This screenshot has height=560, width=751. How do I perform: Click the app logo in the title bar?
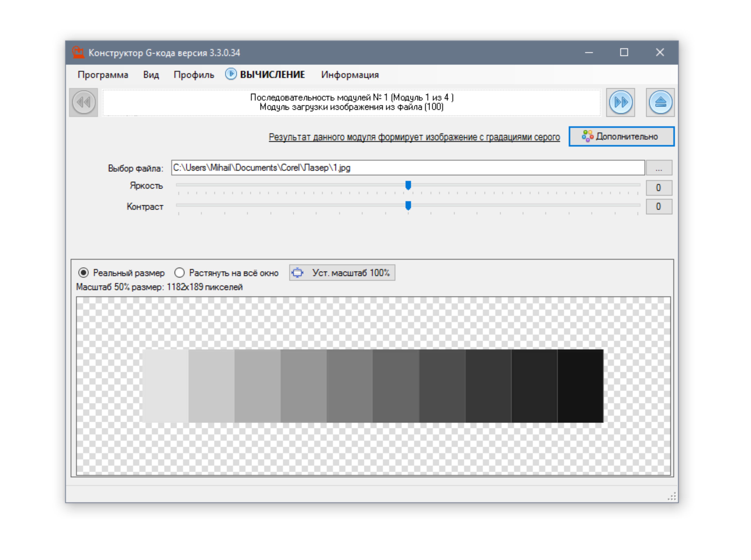[78, 53]
